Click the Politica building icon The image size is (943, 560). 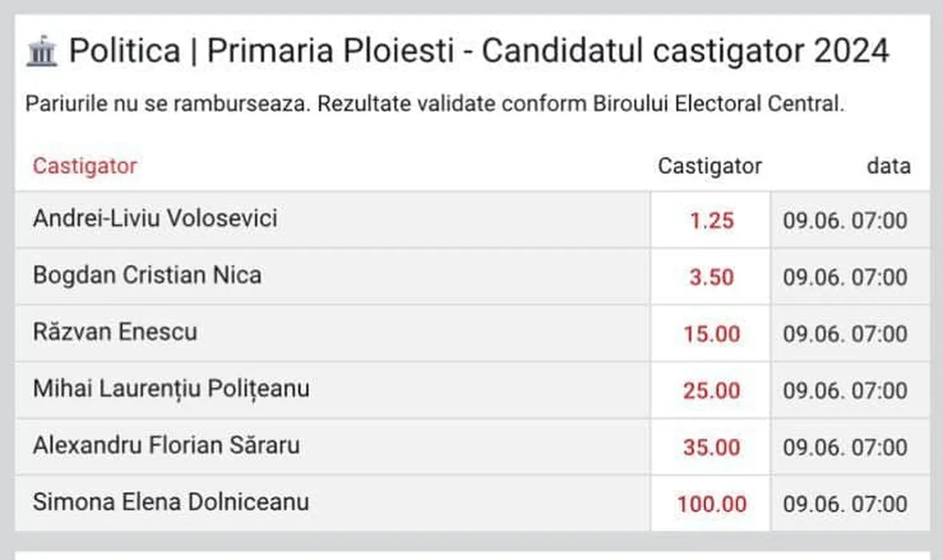42,53
